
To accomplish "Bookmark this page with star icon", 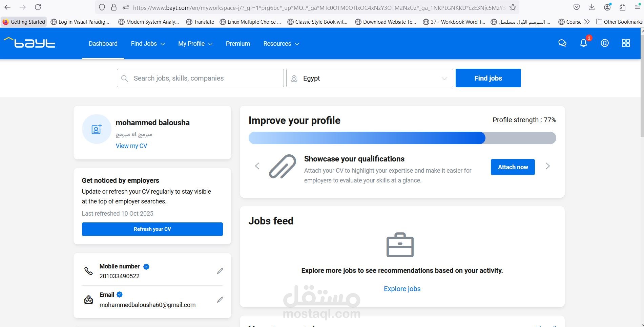I will [513, 7].
